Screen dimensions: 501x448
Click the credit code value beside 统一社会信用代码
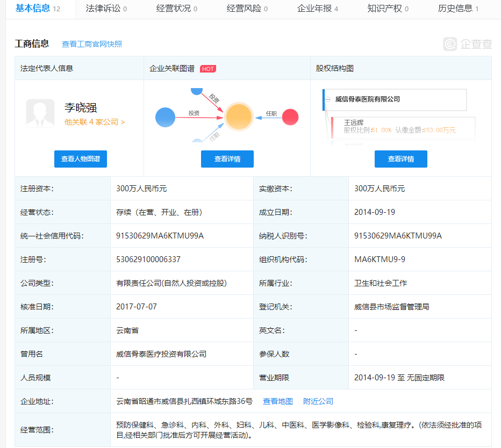click(160, 236)
